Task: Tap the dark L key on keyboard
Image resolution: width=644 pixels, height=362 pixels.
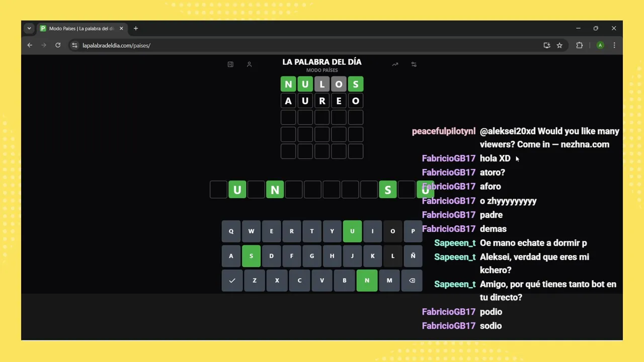Action: point(393,256)
